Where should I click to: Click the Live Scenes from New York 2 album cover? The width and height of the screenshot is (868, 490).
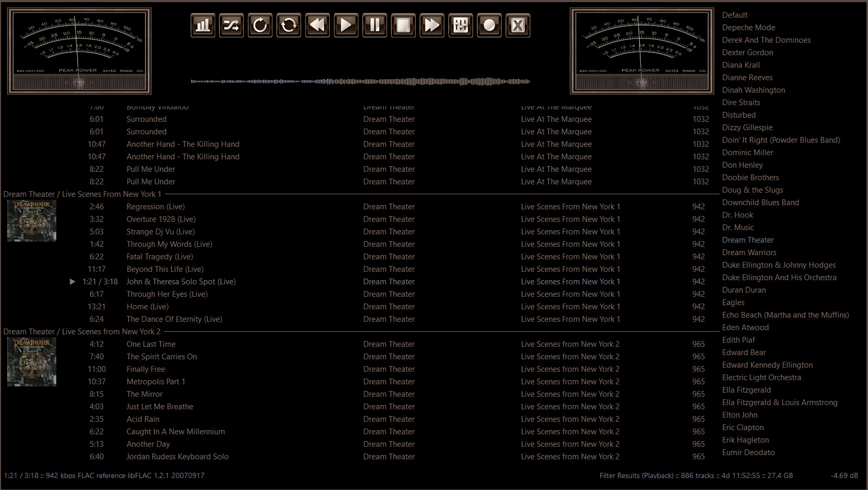32,362
